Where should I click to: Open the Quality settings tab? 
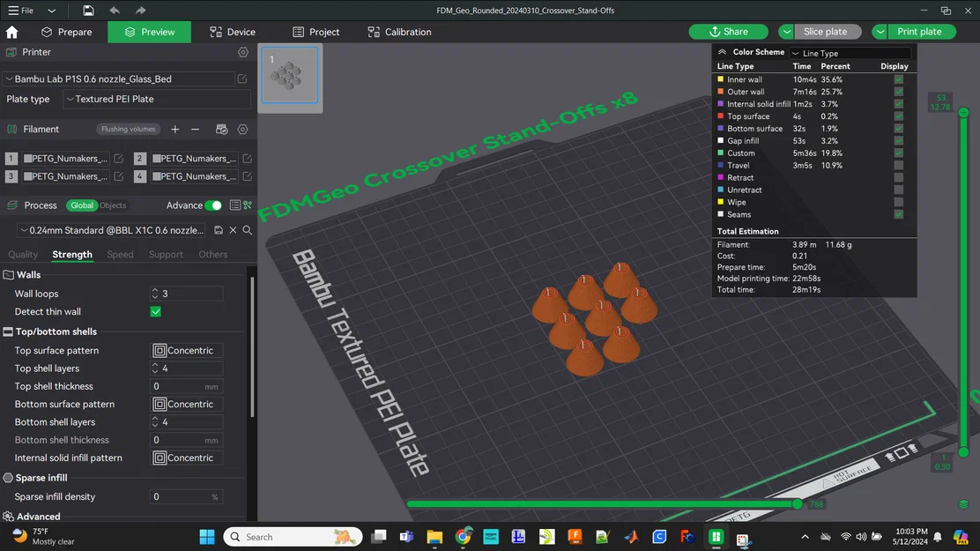(23, 255)
